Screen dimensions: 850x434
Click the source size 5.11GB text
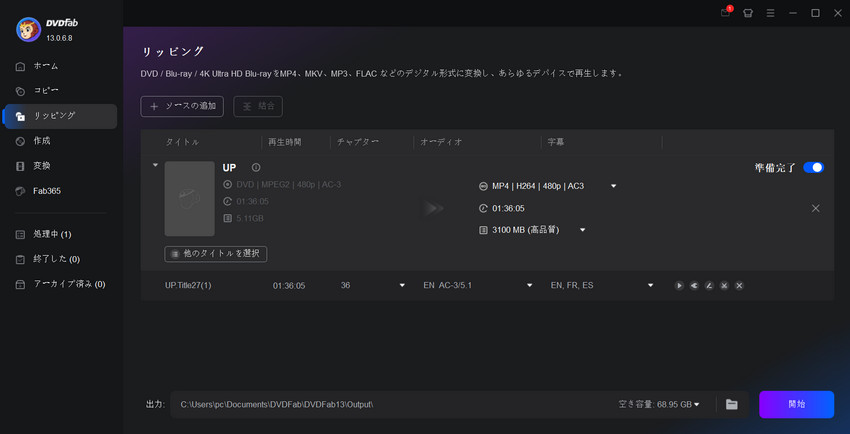(250, 218)
